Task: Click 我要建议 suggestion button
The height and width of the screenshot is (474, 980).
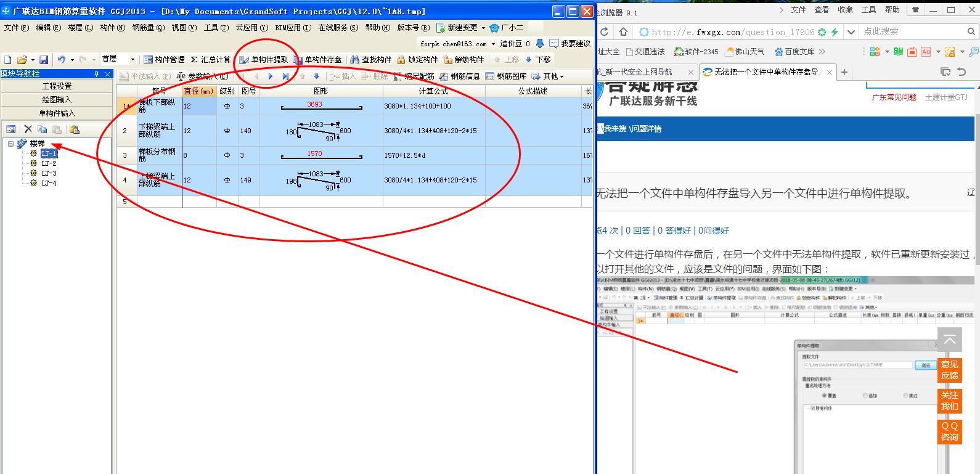Action: (x=570, y=43)
